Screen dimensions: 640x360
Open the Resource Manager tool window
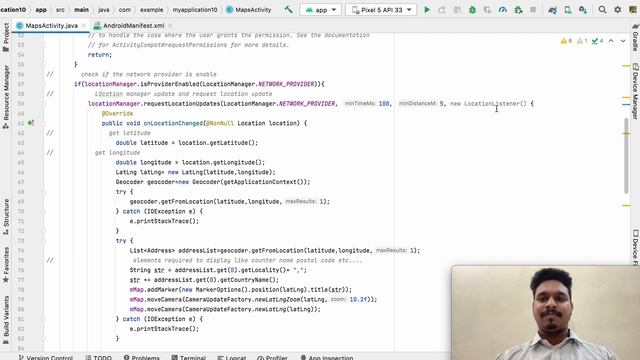coord(6,98)
